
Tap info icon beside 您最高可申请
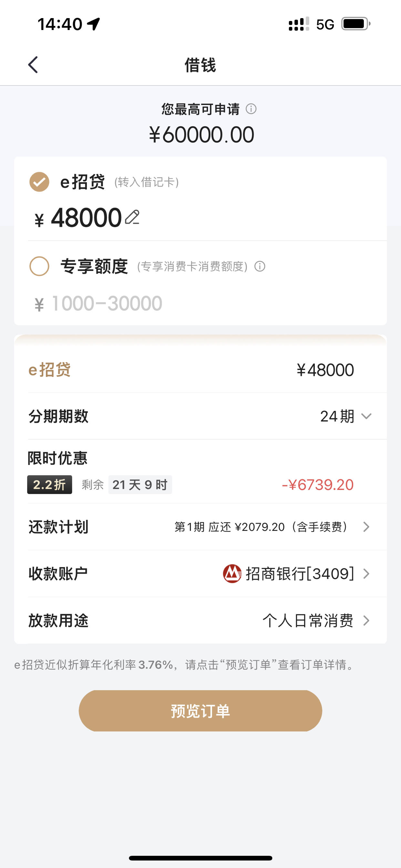251,109
